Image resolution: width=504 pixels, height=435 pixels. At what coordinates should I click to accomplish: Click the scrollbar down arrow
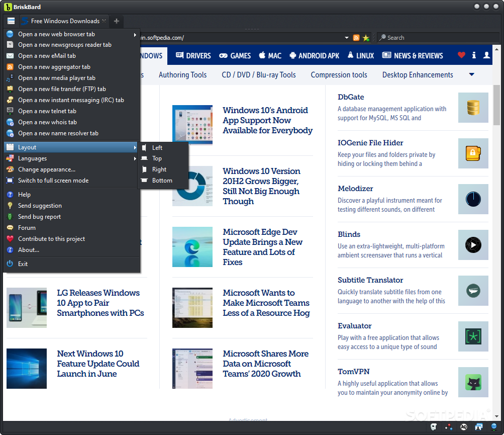tap(496, 416)
